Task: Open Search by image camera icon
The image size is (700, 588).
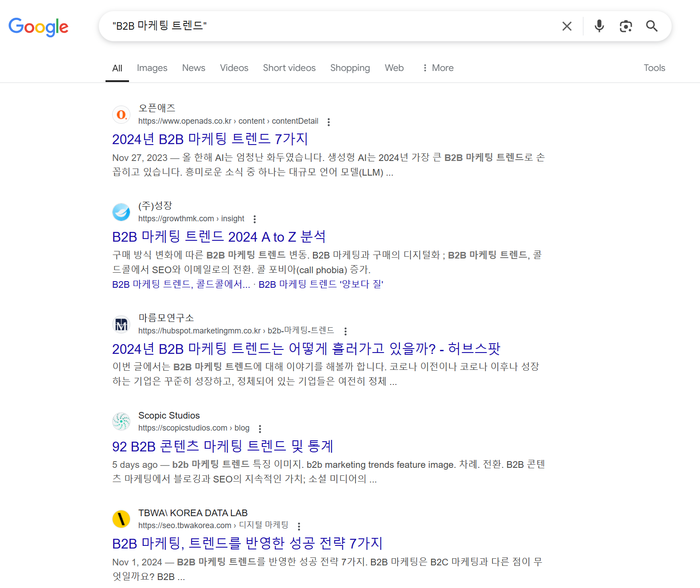Action: (x=626, y=26)
